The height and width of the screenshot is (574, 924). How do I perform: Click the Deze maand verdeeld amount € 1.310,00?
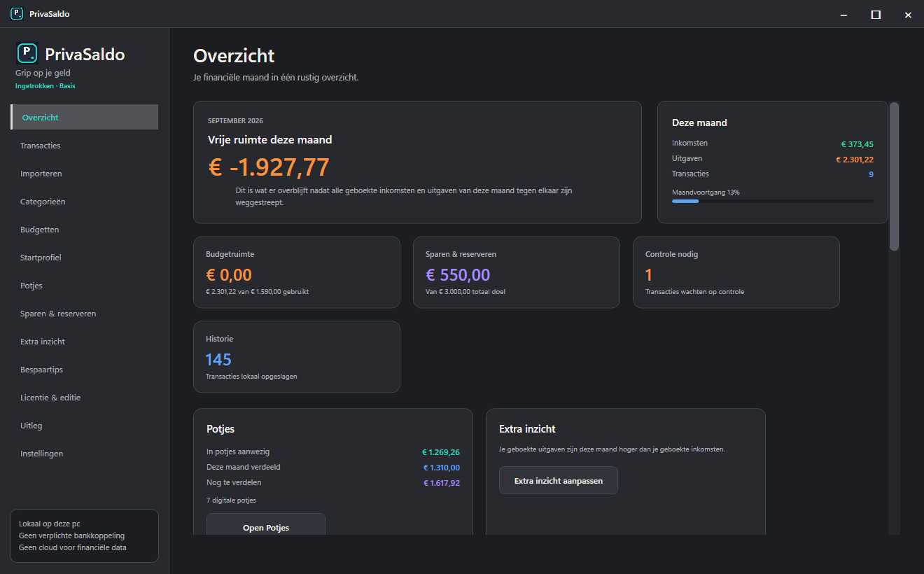pos(442,468)
